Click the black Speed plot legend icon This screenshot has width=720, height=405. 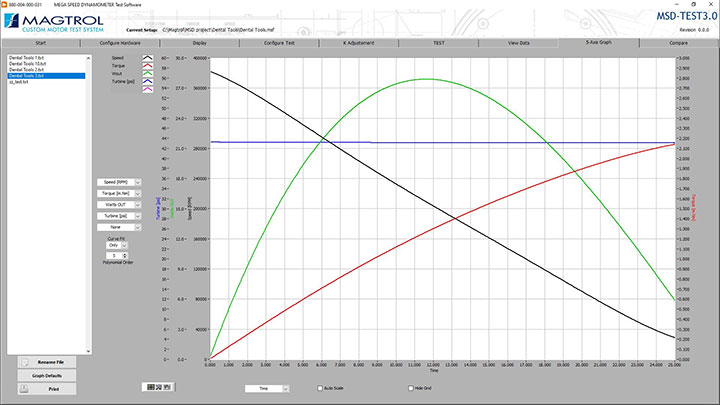coord(149,58)
